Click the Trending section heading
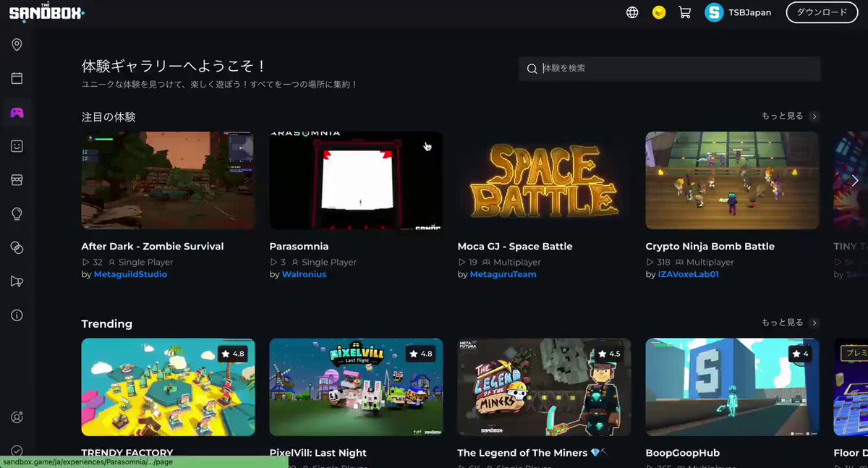The height and width of the screenshot is (468, 868). tap(107, 323)
